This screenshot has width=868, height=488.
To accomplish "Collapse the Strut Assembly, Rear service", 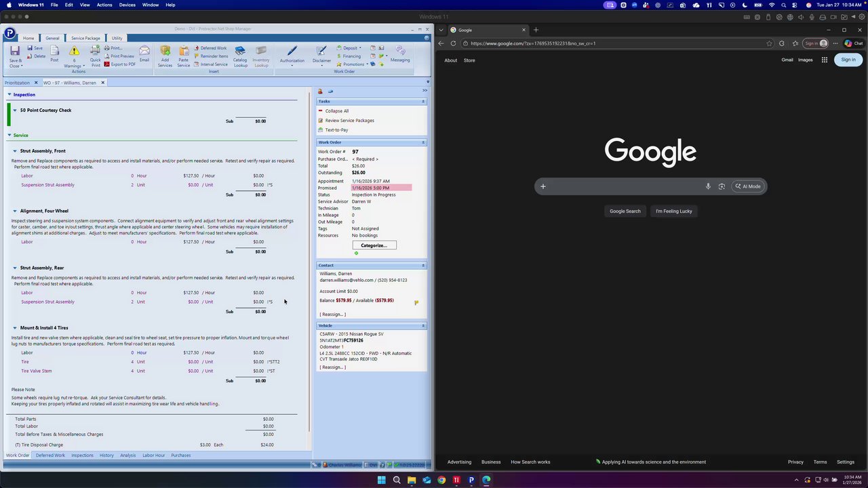I will 15,268.
